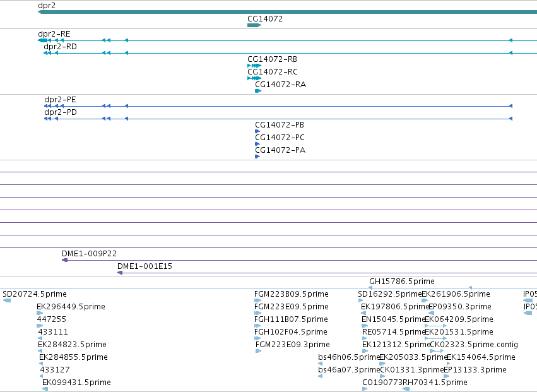This screenshot has width=537, height=392.
Task: Click the SD20724.5prime EST glyph
Action: tap(7, 300)
